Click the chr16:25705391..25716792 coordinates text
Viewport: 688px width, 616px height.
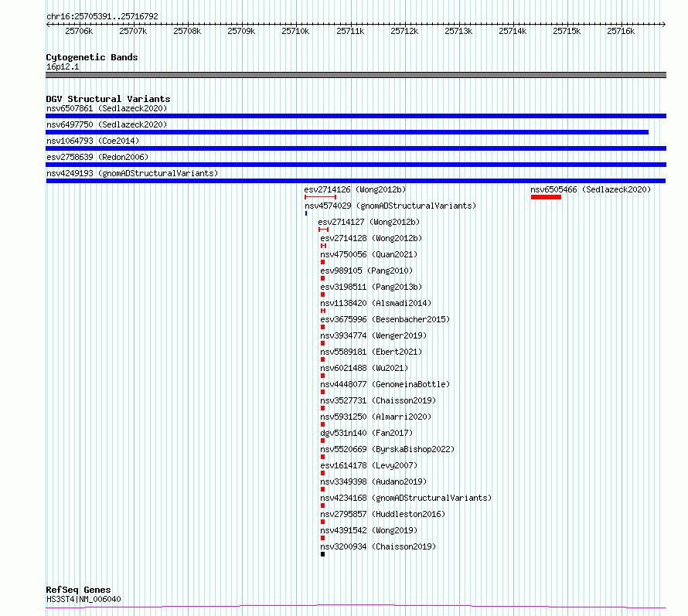(x=102, y=16)
